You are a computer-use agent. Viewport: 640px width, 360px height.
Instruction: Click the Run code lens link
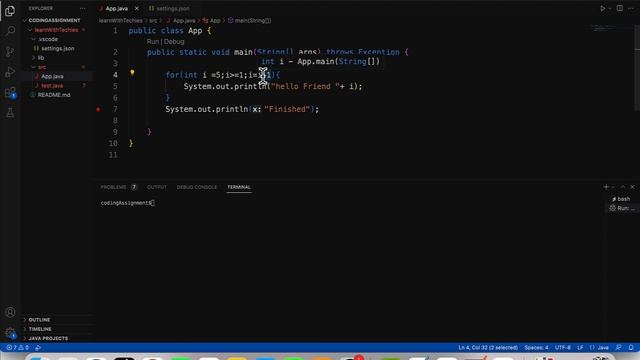153,42
